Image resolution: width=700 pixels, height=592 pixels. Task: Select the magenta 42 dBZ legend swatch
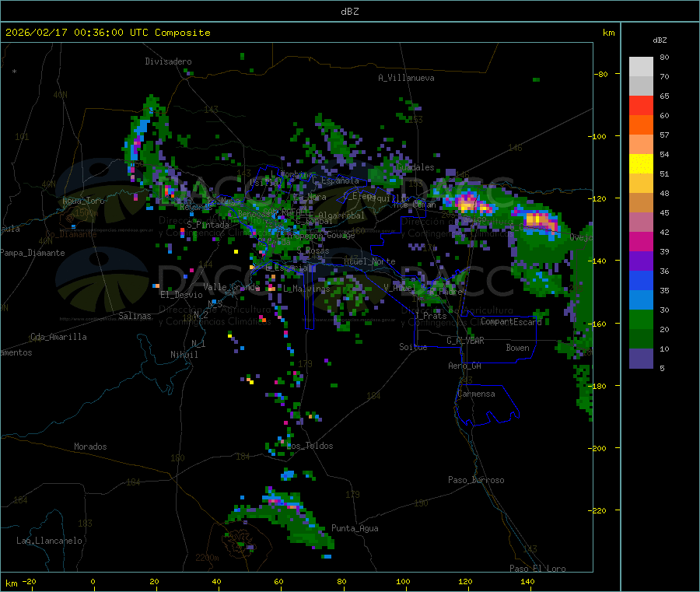tap(641, 241)
